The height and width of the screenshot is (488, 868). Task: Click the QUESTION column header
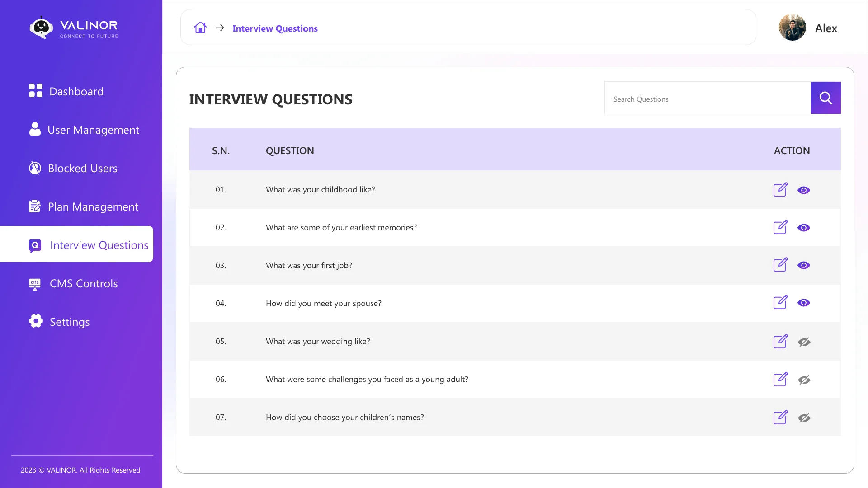tap(290, 150)
